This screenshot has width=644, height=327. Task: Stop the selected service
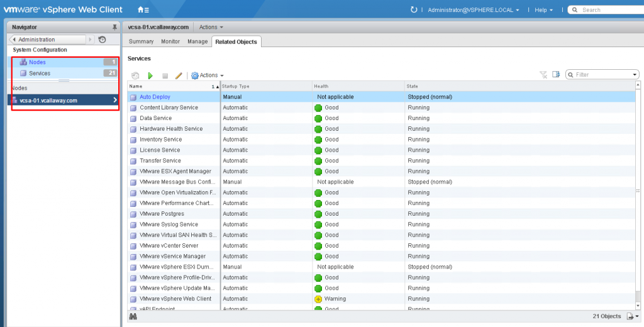pyautogui.click(x=165, y=75)
